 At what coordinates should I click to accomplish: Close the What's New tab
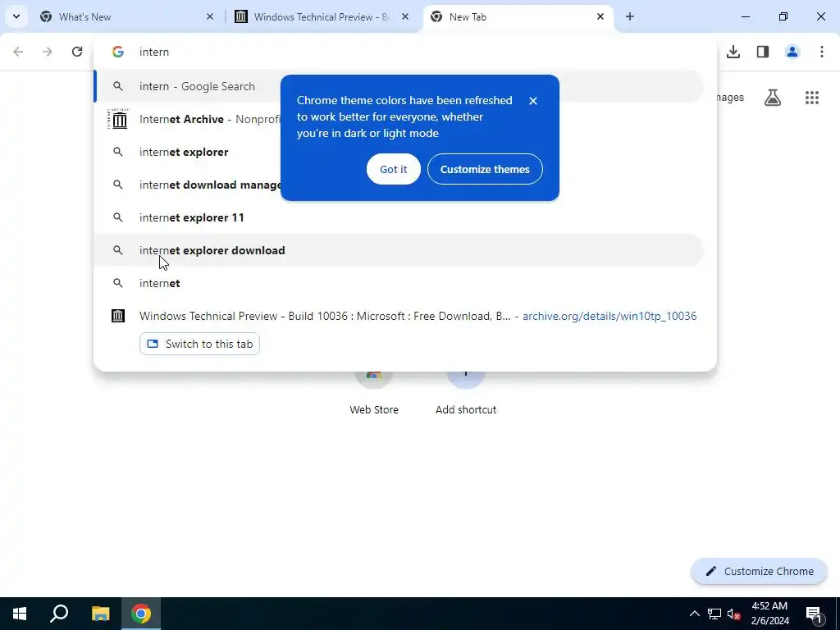point(209,16)
